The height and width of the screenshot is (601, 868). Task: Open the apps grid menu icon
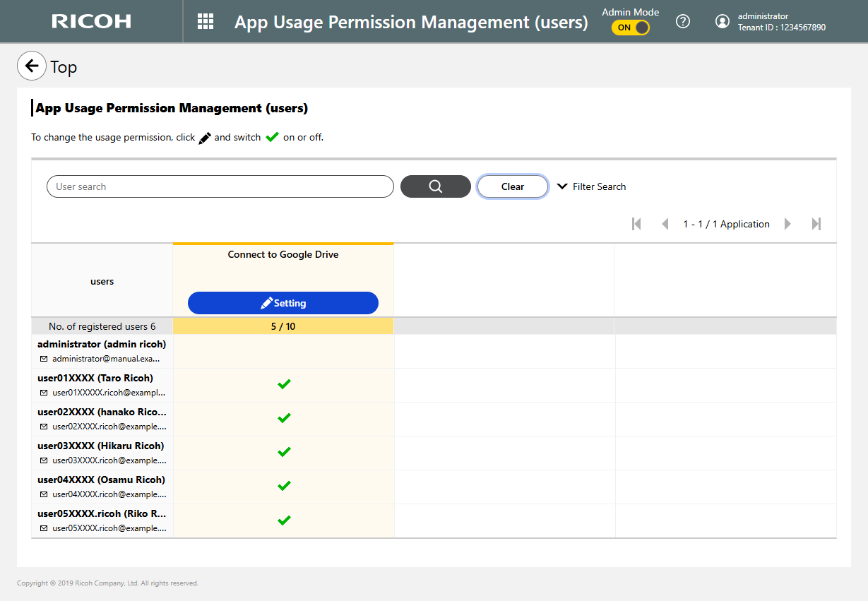205,21
